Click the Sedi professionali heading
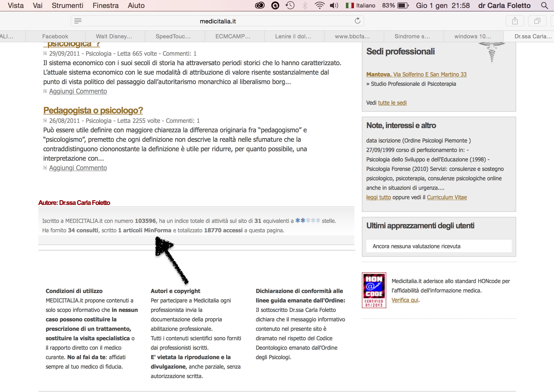This screenshot has height=392, width=554. click(x=400, y=51)
